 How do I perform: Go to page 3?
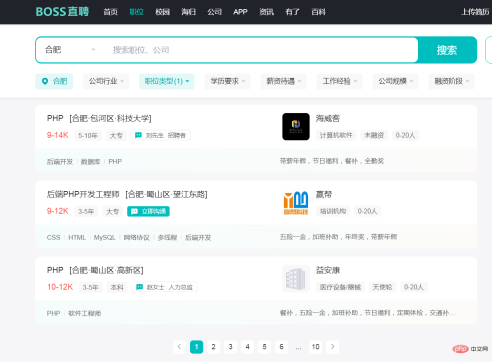pyautogui.click(x=230, y=347)
